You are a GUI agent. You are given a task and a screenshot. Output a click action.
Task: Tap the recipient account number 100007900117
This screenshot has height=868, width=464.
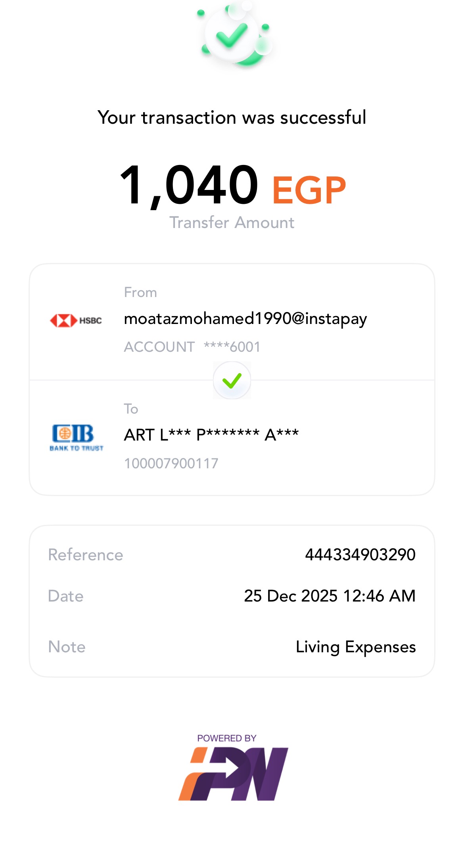point(171,463)
